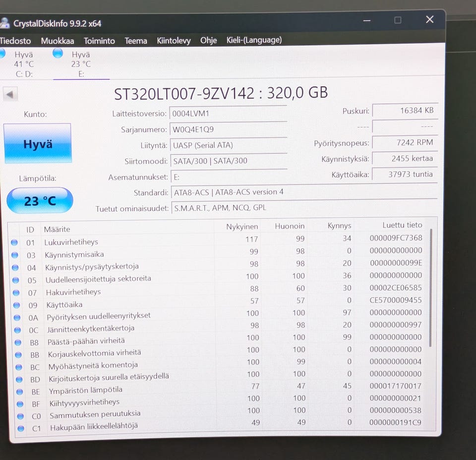Viewport: 476px width, 460px height.
Task: Open the Muokkaa menu
Action: click(58, 41)
